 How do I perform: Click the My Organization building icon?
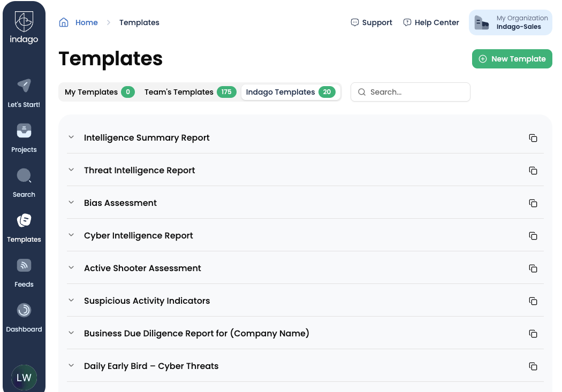tap(481, 22)
